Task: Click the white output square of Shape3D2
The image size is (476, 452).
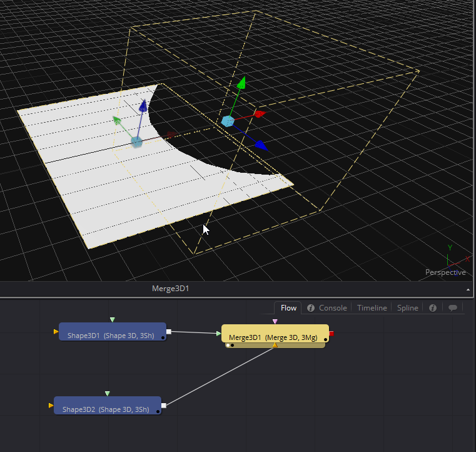Action: pyautogui.click(x=164, y=406)
